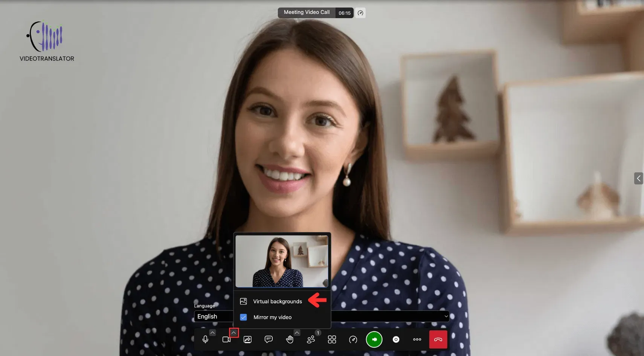The image size is (644, 356).
Task: Expand audio options arrow above the microphone
Action: 212,333
